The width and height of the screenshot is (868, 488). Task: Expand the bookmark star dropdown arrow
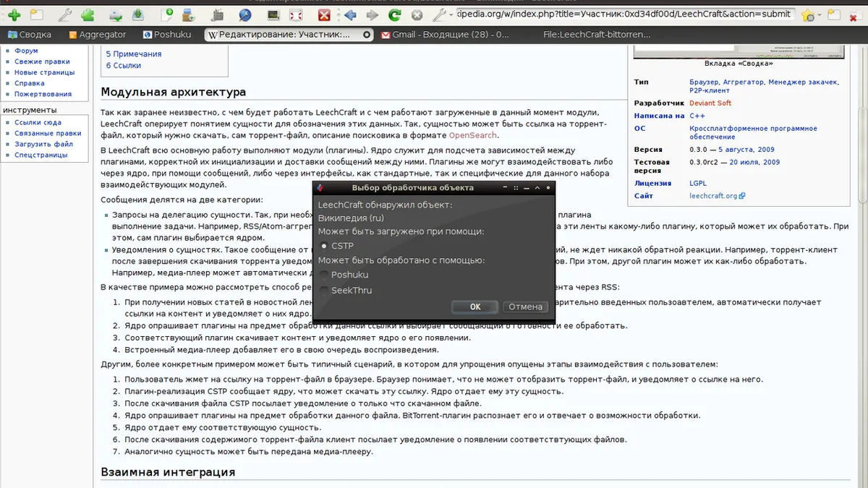click(x=820, y=15)
